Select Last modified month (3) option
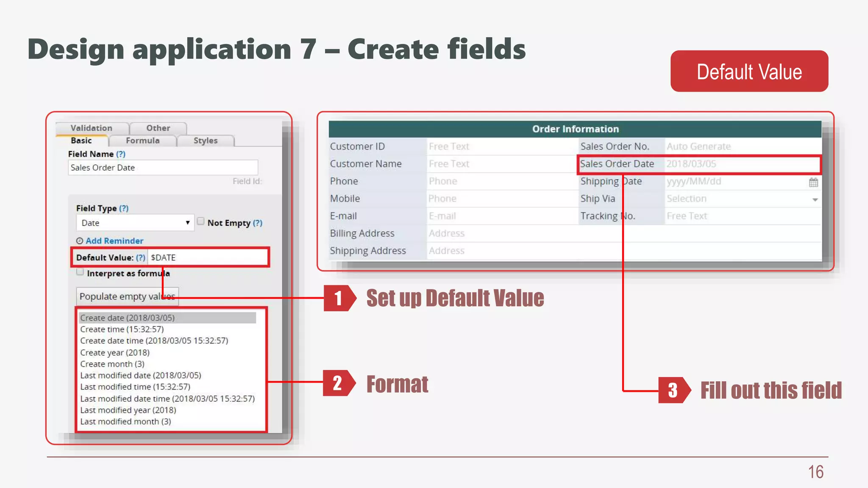Screen dimensions: 868x488 coord(167,421)
